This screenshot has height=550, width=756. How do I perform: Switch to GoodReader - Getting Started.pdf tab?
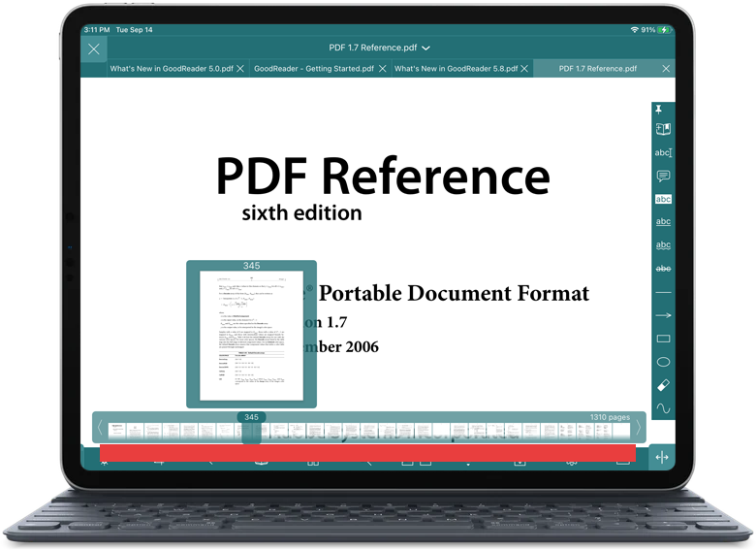click(313, 69)
